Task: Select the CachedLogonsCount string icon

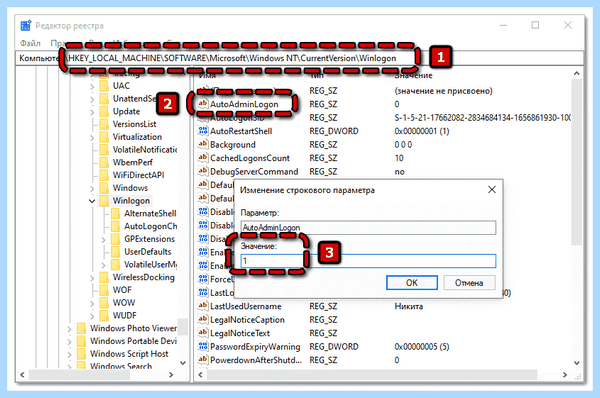Action: tap(203, 158)
